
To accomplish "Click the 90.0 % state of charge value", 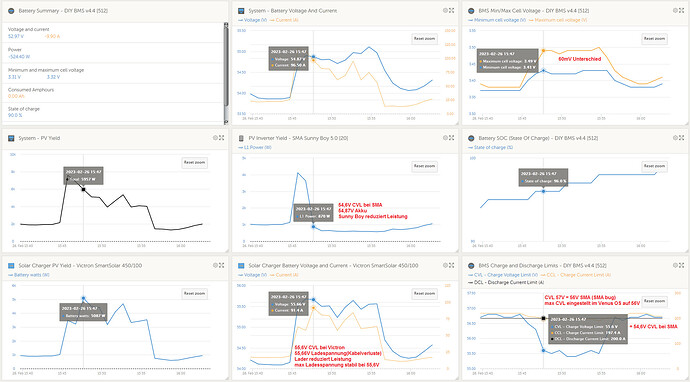I will 15,115.
